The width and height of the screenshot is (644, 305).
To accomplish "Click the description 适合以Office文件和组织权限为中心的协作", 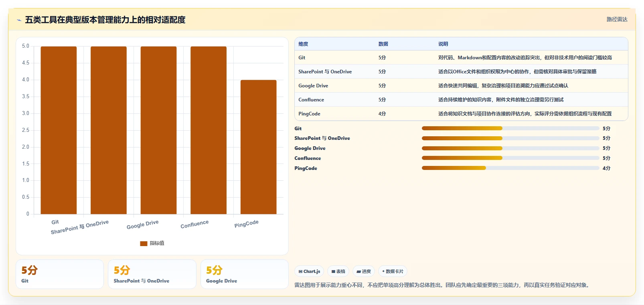I will click(x=517, y=72).
